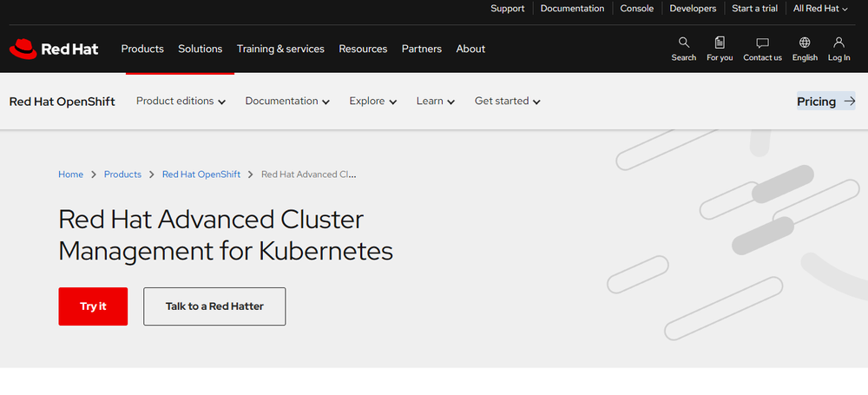Click the Pricing arrow icon
The image size is (868, 395).
coord(849,102)
